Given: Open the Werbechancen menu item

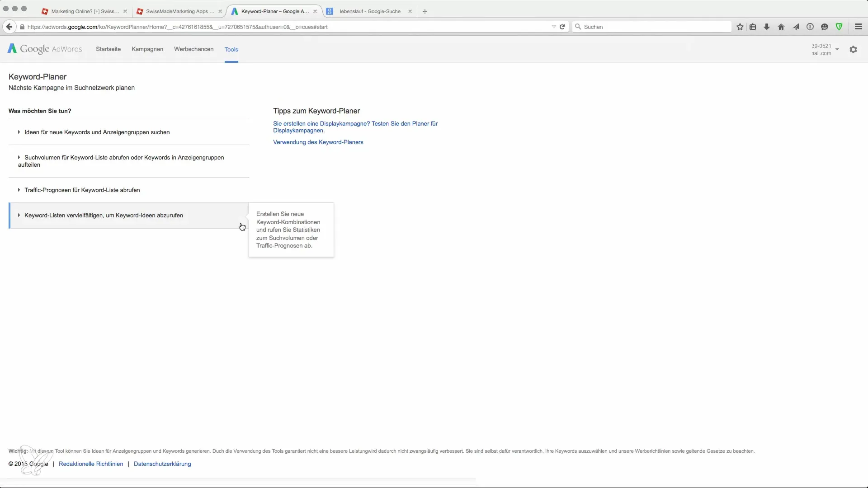Looking at the screenshot, I should (x=193, y=49).
